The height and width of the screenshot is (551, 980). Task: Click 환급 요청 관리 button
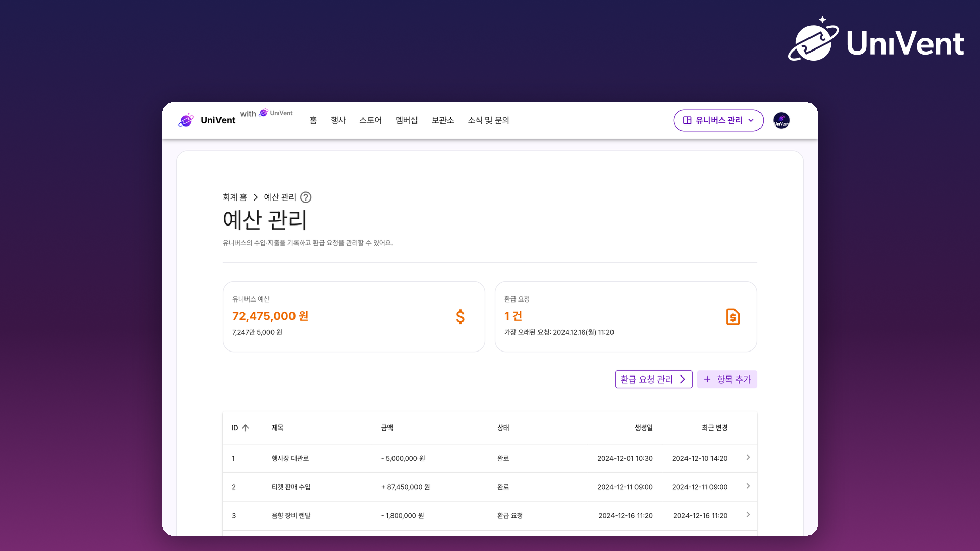(653, 380)
